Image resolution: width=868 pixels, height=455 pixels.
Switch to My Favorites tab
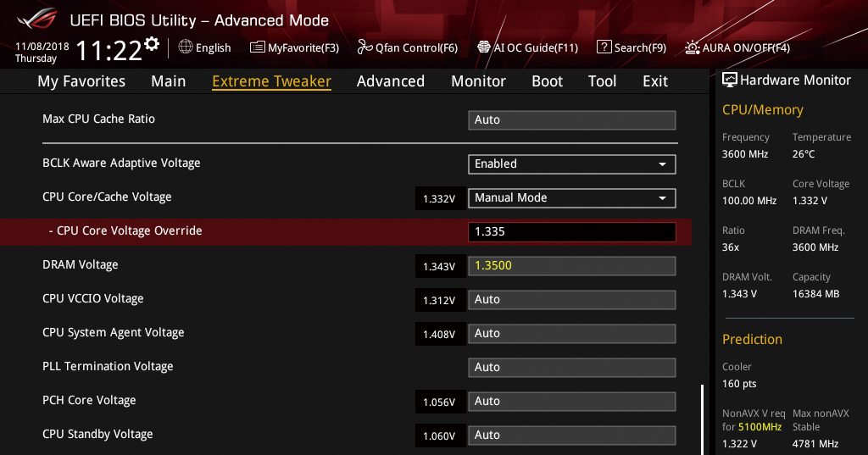(81, 81)
